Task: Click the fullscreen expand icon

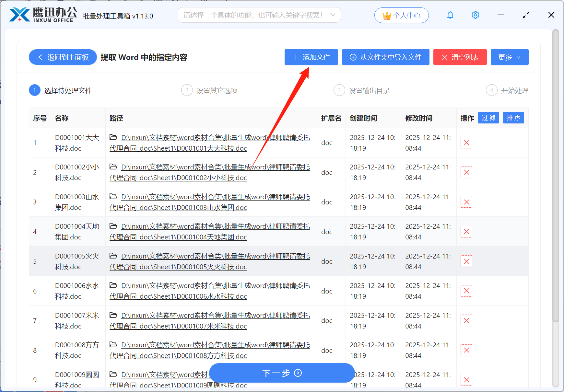Action: (x=526, y=15)
